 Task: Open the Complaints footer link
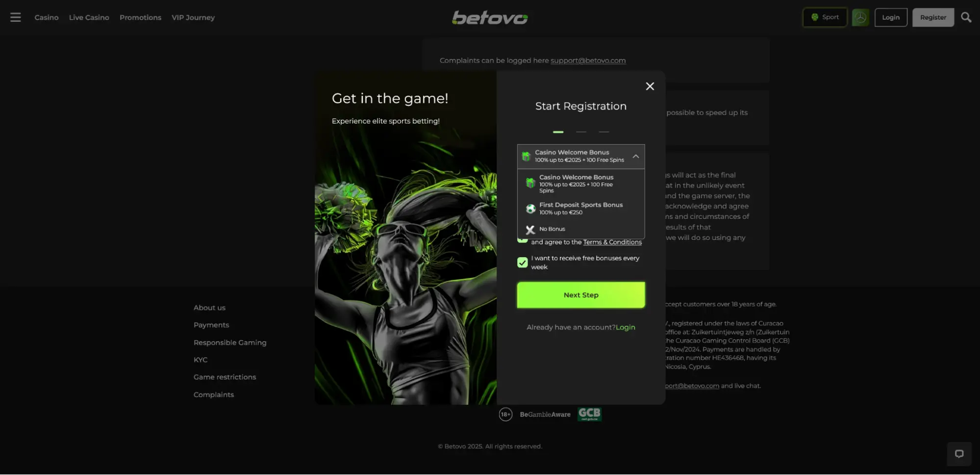pos(214,395)
